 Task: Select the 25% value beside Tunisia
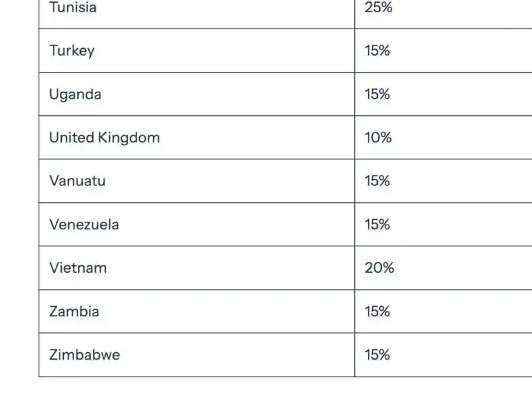pyautogui.click(x=378, y=8)
